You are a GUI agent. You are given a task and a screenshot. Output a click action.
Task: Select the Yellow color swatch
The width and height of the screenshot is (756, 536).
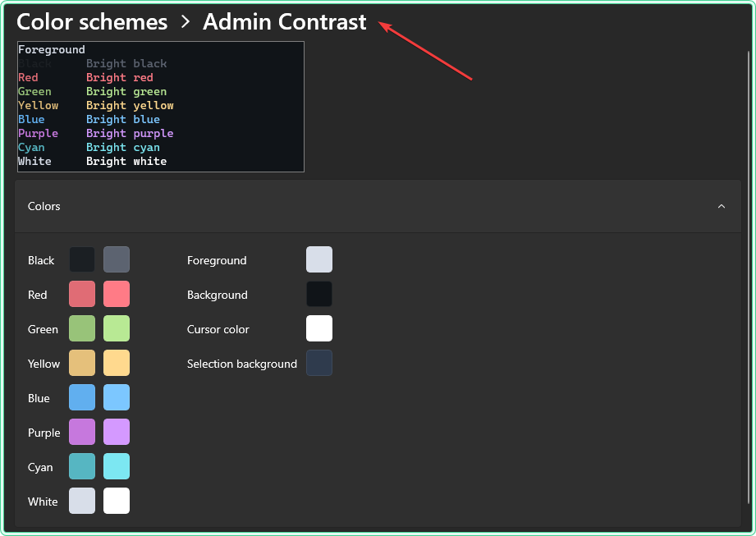coord(81,363)
